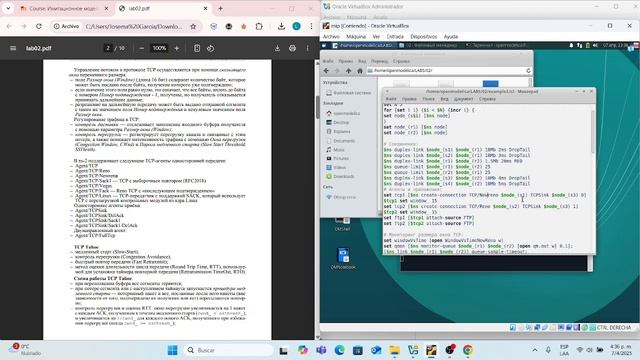The height and width of the screenshot is (360, 640).
Task: Open Chrome three-dot menu
Action: coord(311,26)
